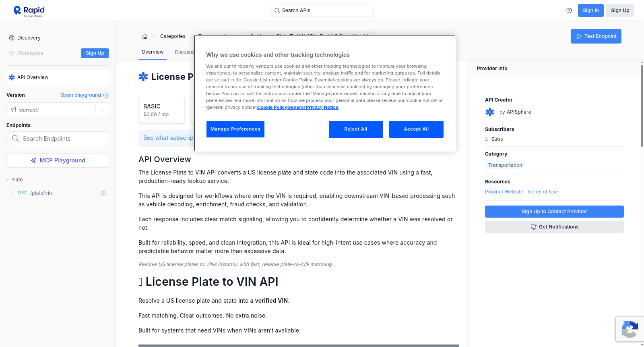644x347 pixels.
Task: Click the Sign In button
Action: pyautogui.click(x=590, y=10)
